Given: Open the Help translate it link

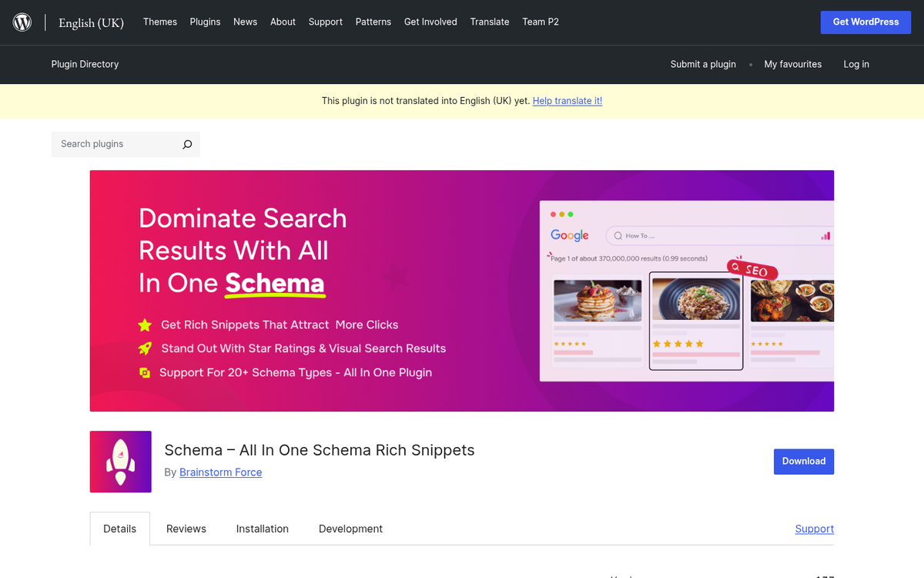Looking at the screenshot, I should click(567, 101).
